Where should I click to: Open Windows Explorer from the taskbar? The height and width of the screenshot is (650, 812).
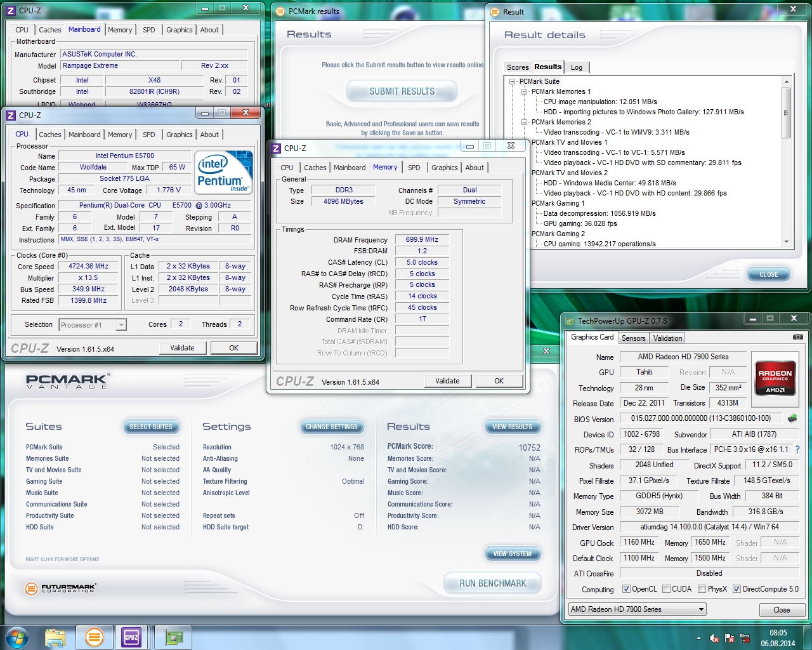(x=55, y=637)
